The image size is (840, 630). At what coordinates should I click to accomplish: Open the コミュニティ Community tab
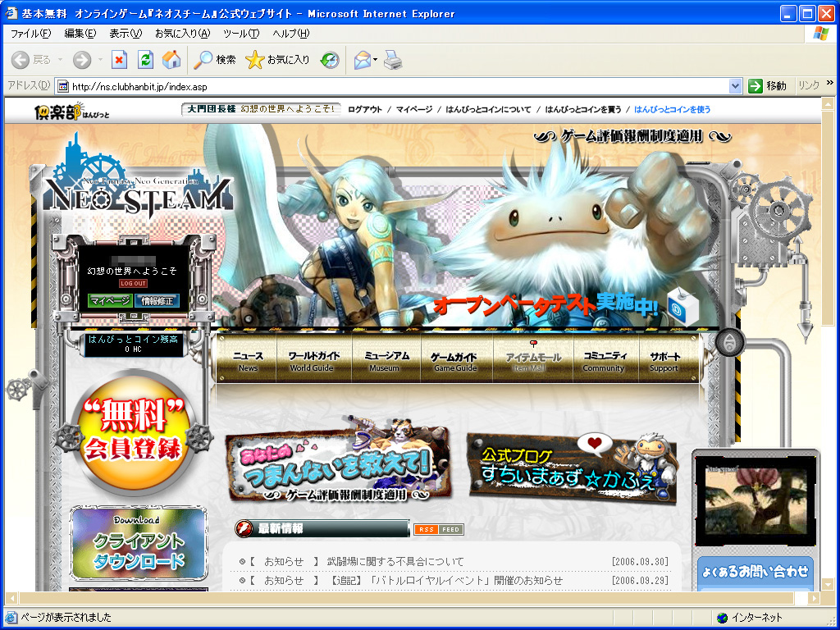click(605, 361)
